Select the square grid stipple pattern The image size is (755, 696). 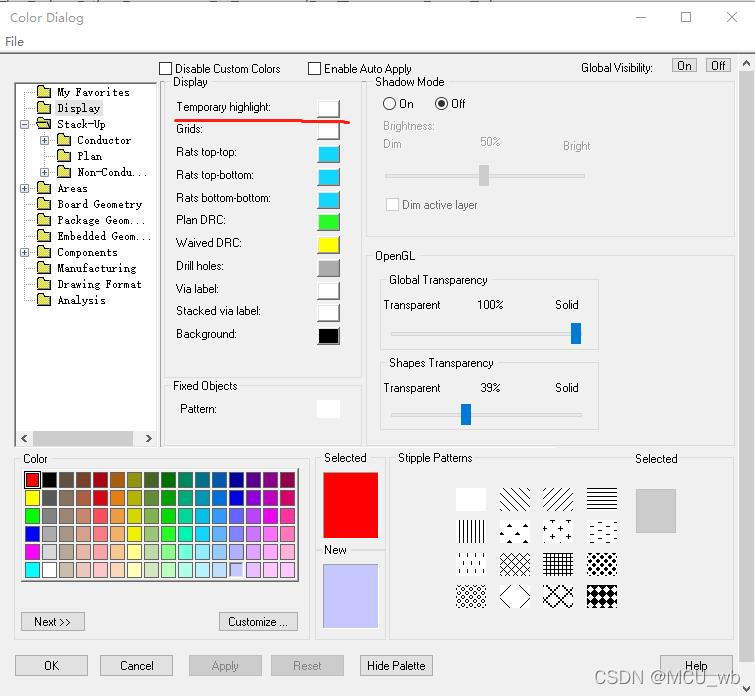pos(558,564)
